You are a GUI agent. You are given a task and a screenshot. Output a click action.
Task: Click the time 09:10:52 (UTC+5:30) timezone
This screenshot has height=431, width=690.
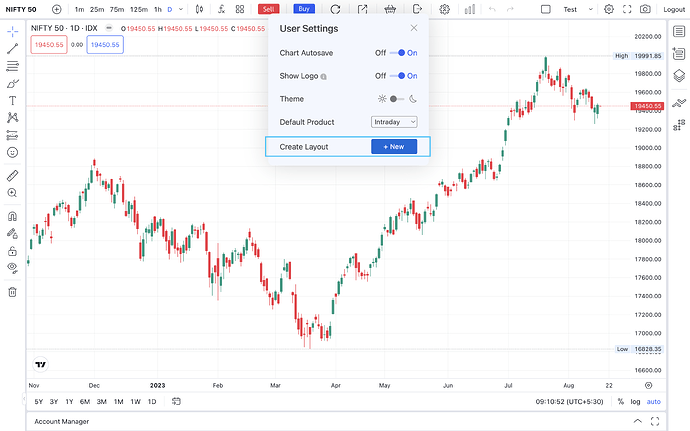click(x=569, y=402)
